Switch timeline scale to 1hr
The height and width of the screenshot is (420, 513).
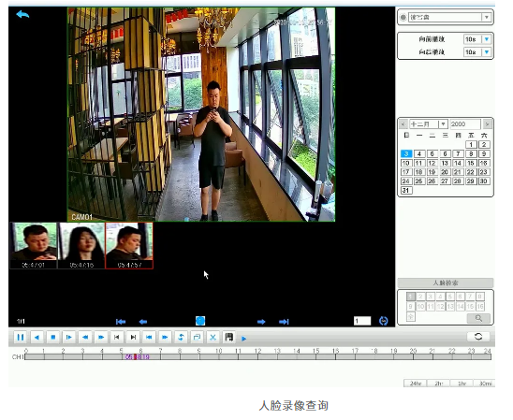(462, 384)
